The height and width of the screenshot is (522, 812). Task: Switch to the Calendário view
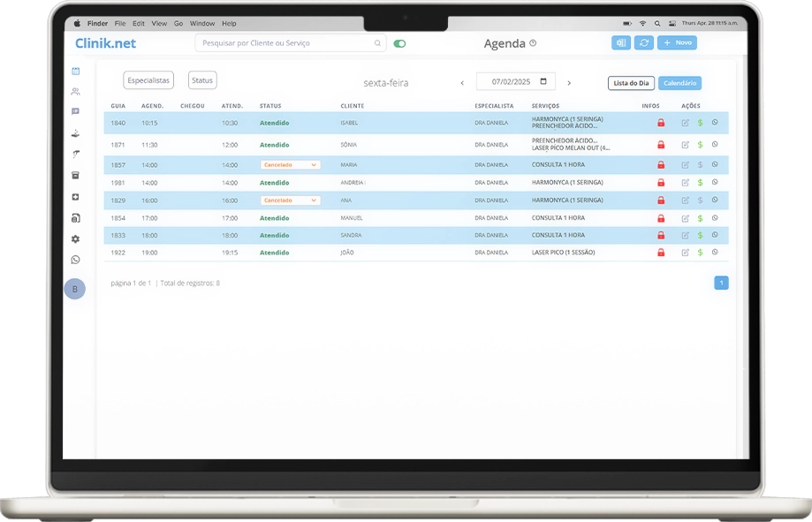[x=679, y=83]
